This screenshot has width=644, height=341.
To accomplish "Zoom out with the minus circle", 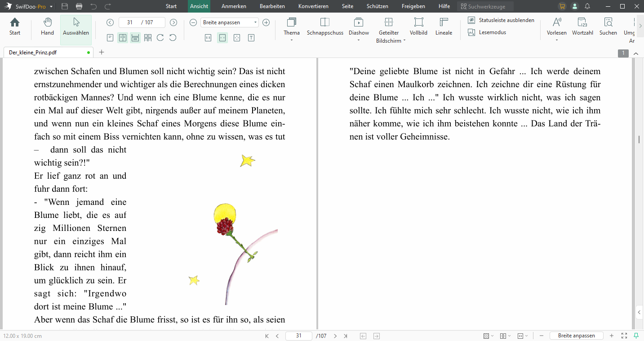I will (x=193, y=22).
